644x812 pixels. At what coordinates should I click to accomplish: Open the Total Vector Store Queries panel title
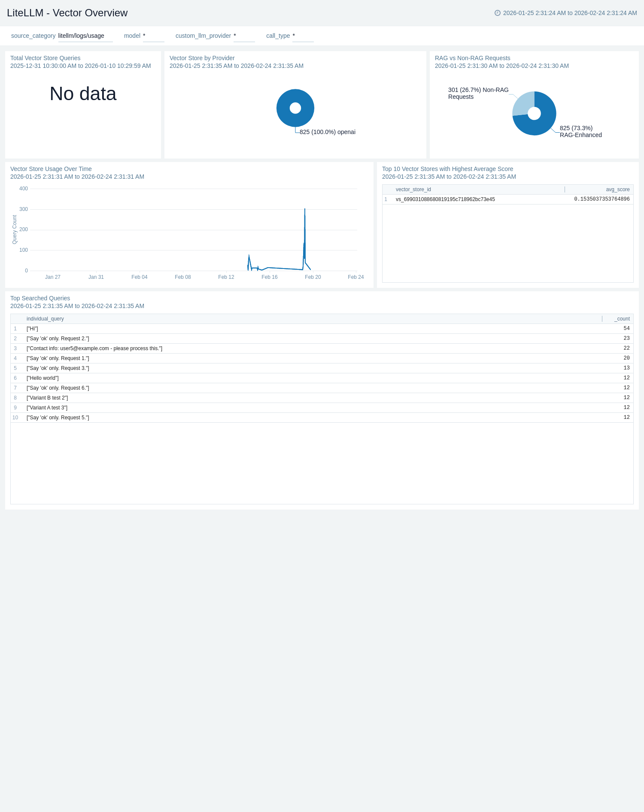[45, 58]
